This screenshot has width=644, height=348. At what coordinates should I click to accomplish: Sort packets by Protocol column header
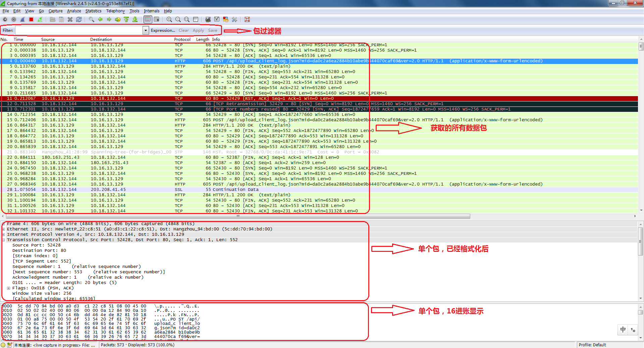(x=182, y=40)
